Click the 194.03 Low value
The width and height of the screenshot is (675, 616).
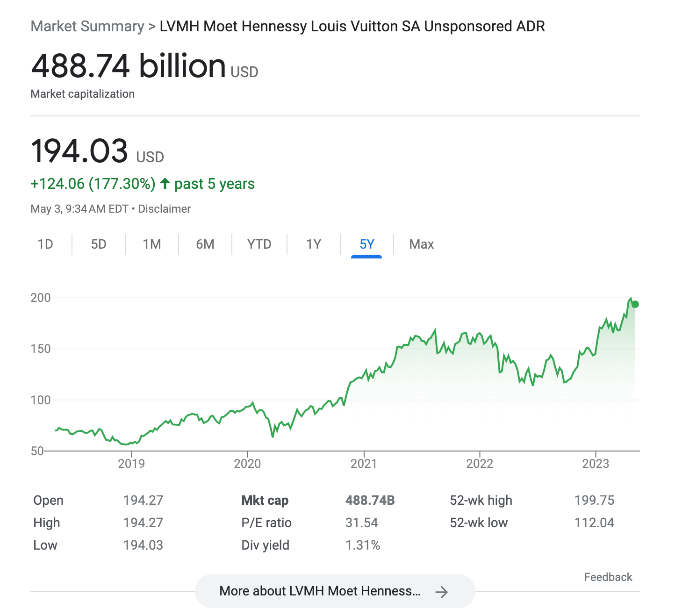coord(143,545)
